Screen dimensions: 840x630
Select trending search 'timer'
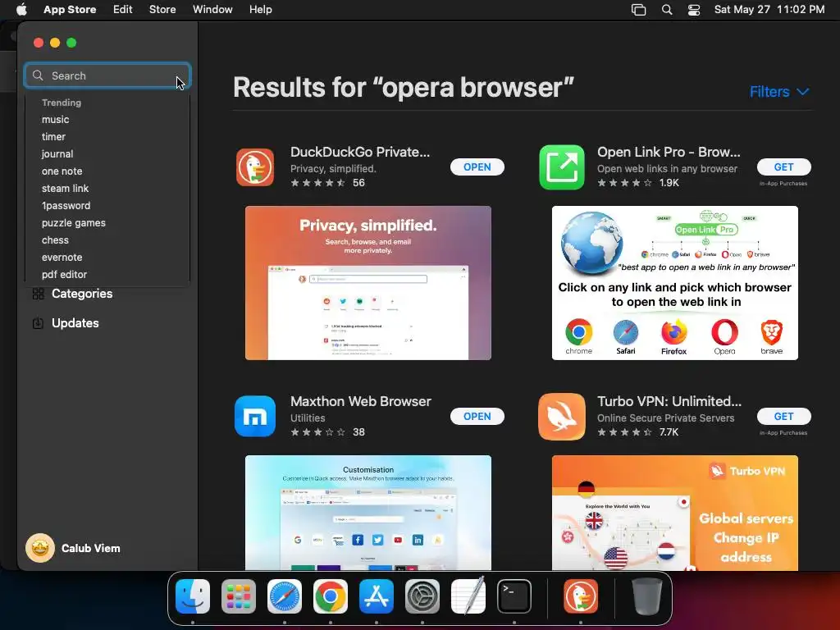[x=53, y=137]
